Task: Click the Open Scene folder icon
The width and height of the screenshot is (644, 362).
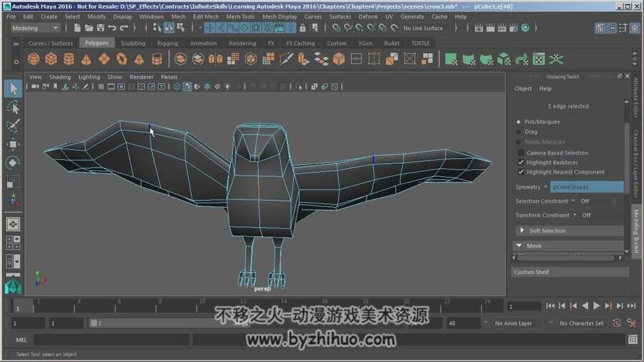Action: pyautogui.click(x=89, y=28)
